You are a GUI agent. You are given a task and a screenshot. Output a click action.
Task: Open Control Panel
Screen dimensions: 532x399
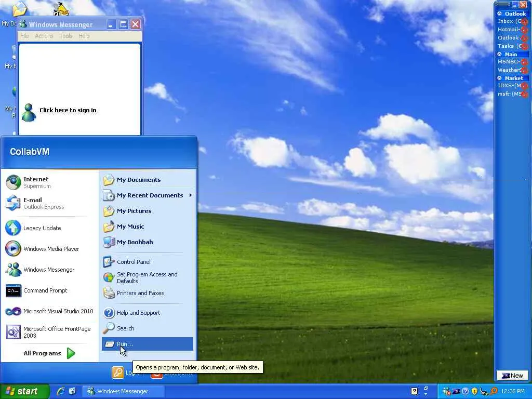point(147,262)
